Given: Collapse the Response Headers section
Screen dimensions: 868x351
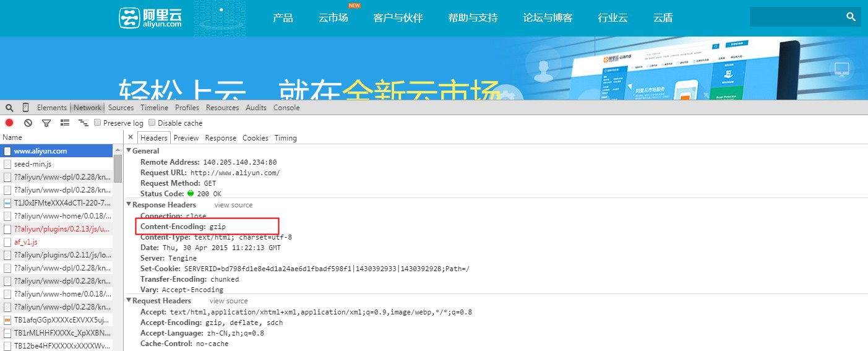Looking at the screenshot, I should tap(129, 205).
